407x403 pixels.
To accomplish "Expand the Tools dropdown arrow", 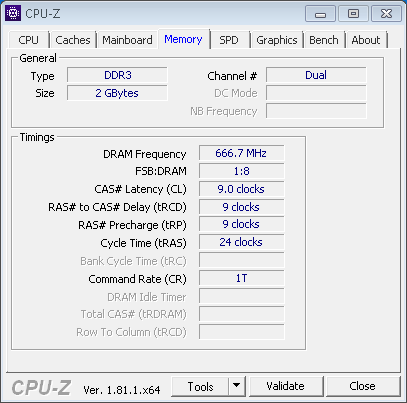I will point(237,386).
